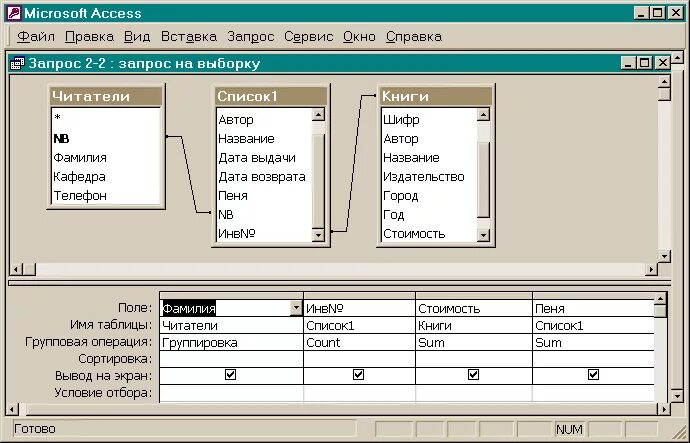Select Год in the Книги field list
Image resolution: width=690 pixels, height=443 pixels.
[429, 214]
